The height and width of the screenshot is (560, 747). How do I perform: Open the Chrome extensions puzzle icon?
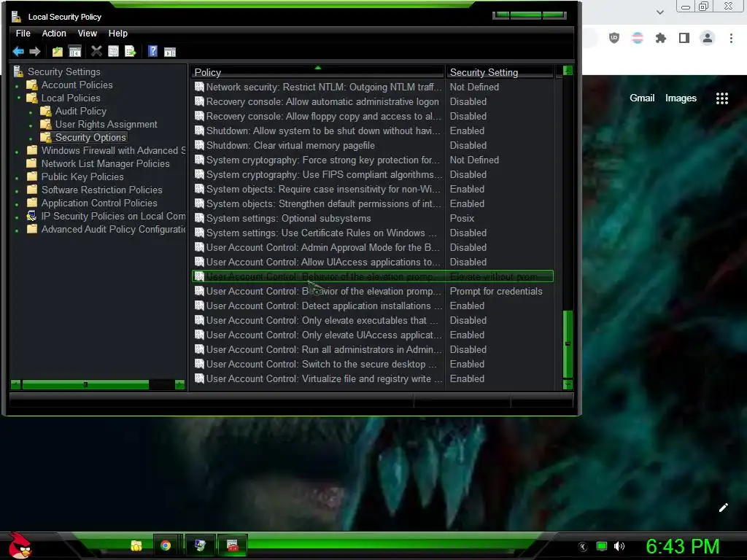click(x=661, y=38)
